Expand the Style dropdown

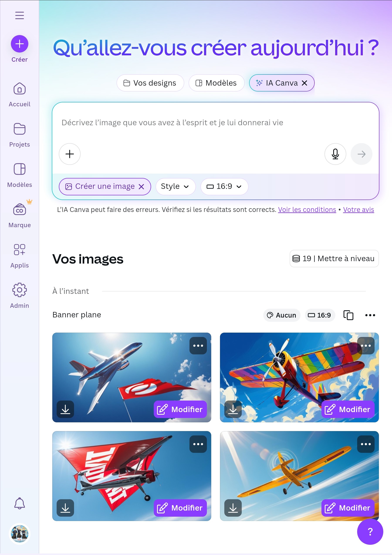click(175, 186)
